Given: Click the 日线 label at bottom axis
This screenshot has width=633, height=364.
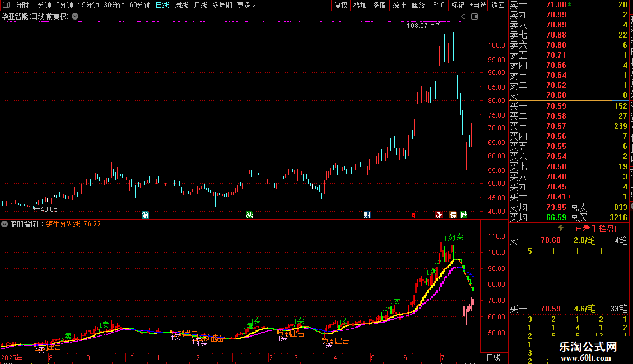Looking at the screenshot, I should click(x=494, y=357).
